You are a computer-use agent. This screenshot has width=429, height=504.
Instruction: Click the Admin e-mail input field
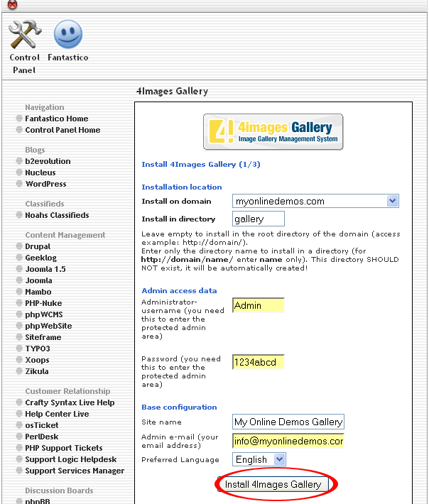[x=288, y=441]
